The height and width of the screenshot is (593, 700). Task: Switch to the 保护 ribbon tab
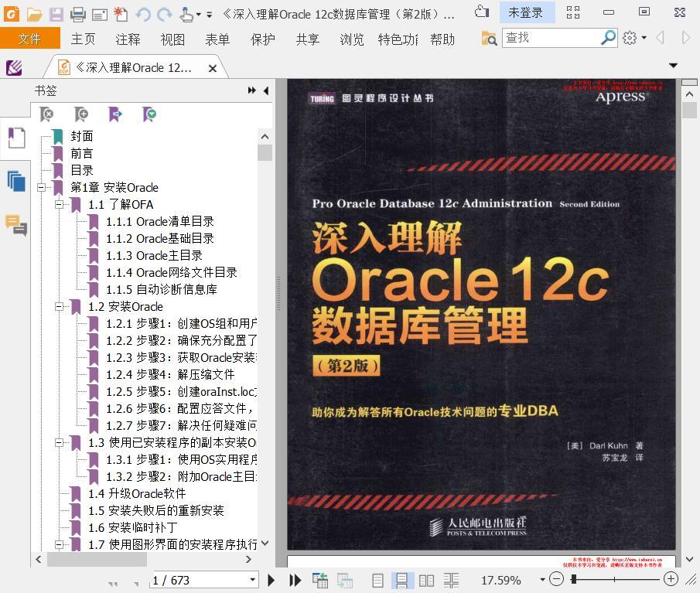(x=262, y=39)
